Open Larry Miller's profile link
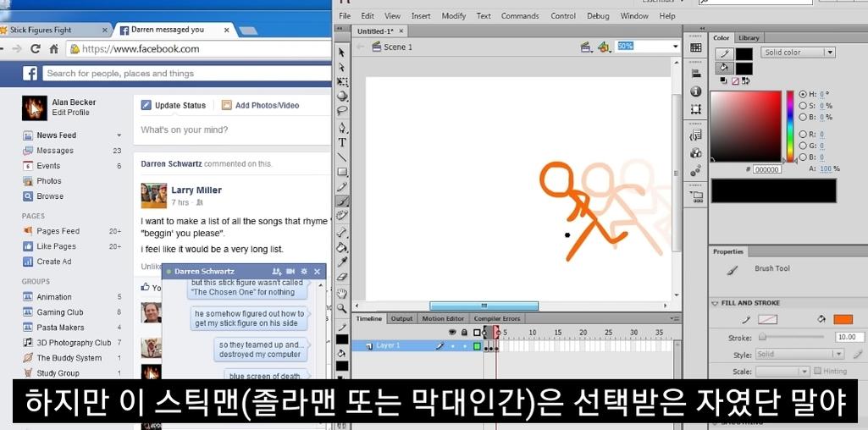868x430 pixels. pos(196,190)
